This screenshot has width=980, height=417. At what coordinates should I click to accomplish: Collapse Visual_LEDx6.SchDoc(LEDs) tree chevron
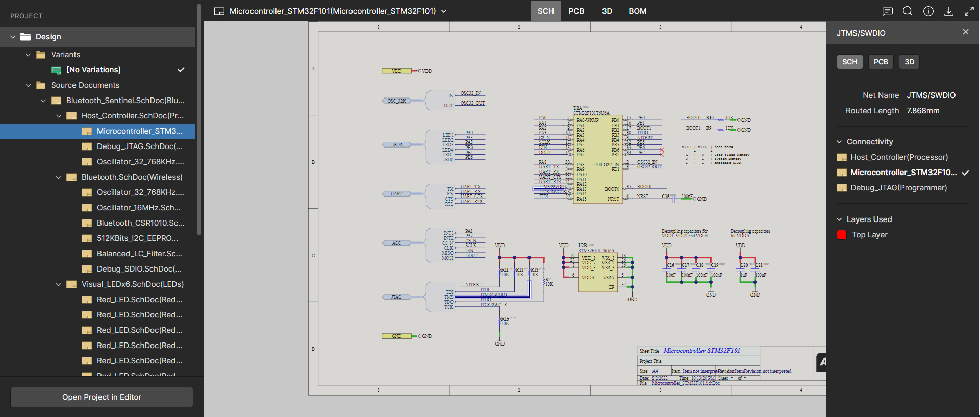tap(59, 284)
